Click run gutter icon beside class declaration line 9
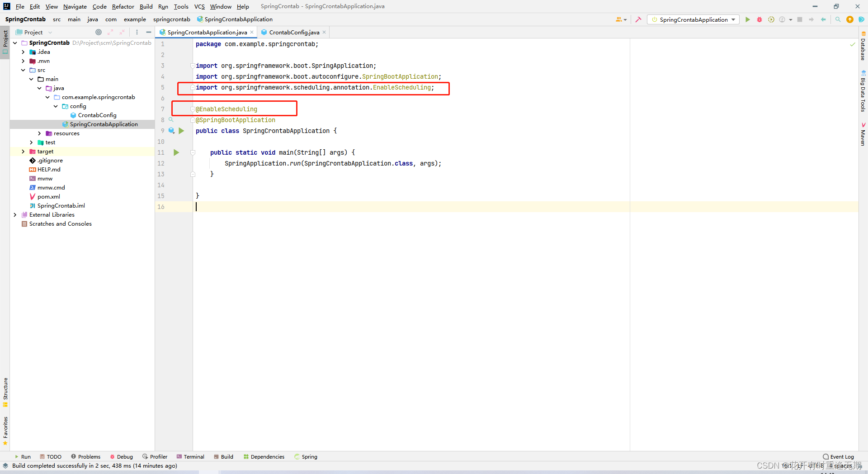The height and width of the screenshot is (474, 868). pyautogui.click(x=181, y=131)
